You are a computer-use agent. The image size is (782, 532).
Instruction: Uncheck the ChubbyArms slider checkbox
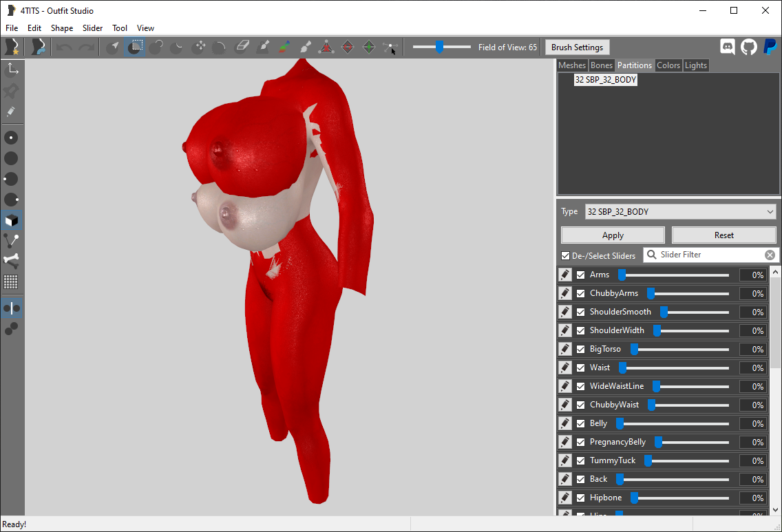(580, 293)
